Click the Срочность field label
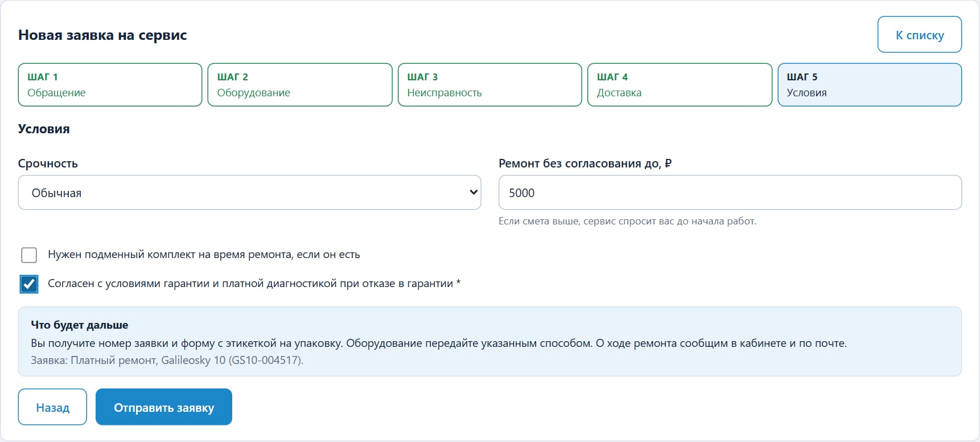 (48, 163)
